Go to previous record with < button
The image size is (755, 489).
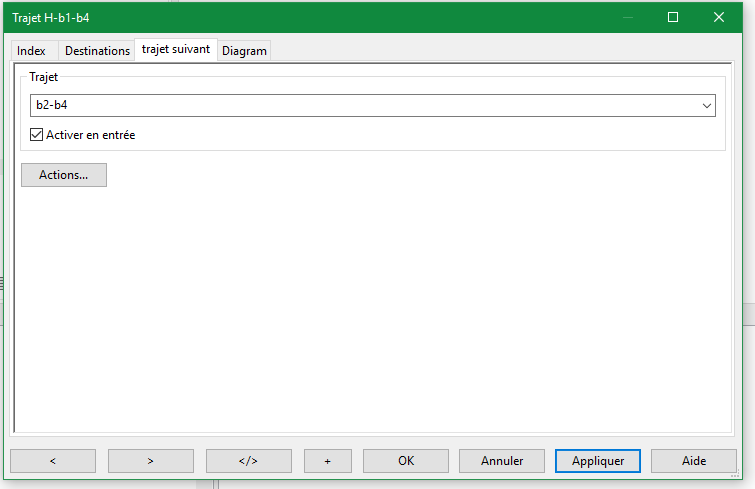(x=53, y=461)
